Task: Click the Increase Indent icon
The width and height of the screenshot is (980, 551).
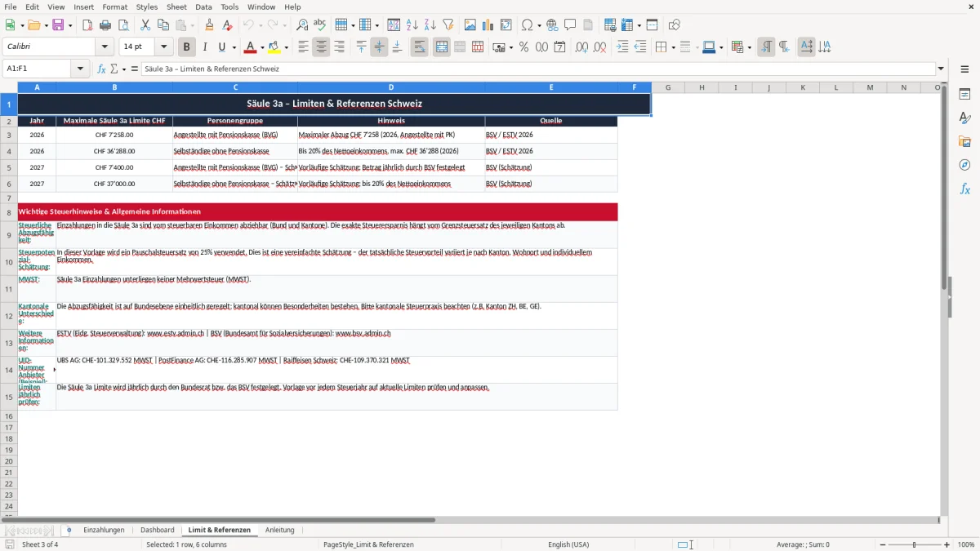Action: [622, 47]
